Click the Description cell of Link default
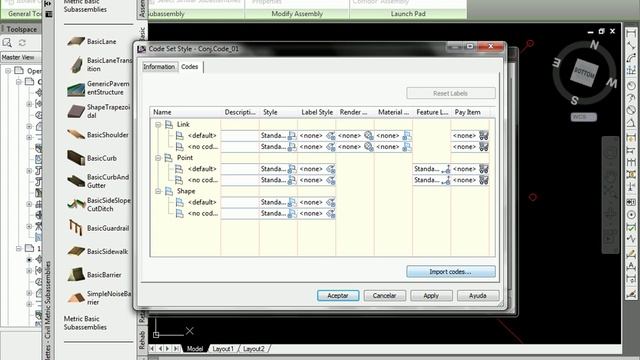The image size is (640, 360). pos(240,136)
